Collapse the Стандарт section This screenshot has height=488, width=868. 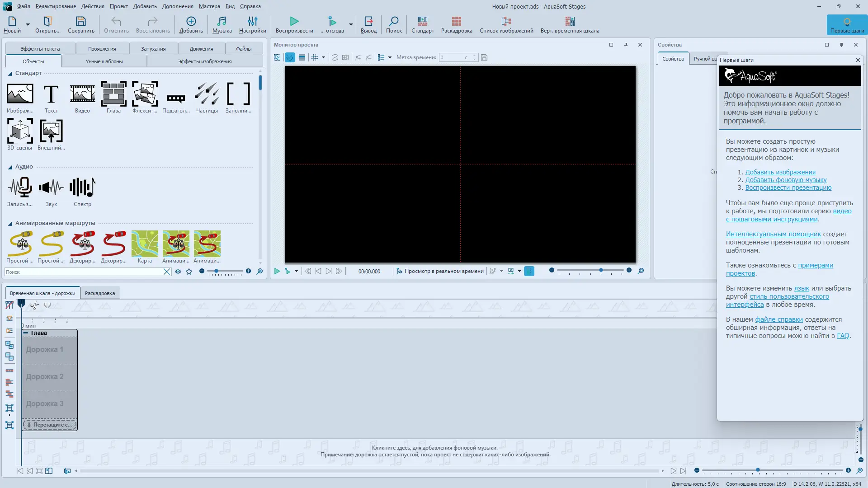tap(10, 73)
